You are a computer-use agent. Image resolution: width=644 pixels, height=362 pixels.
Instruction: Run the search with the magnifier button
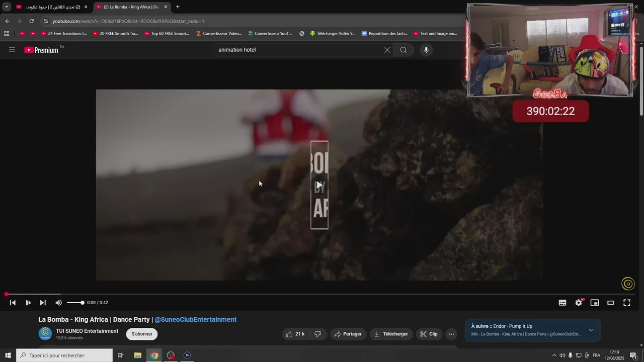point(404,50)
